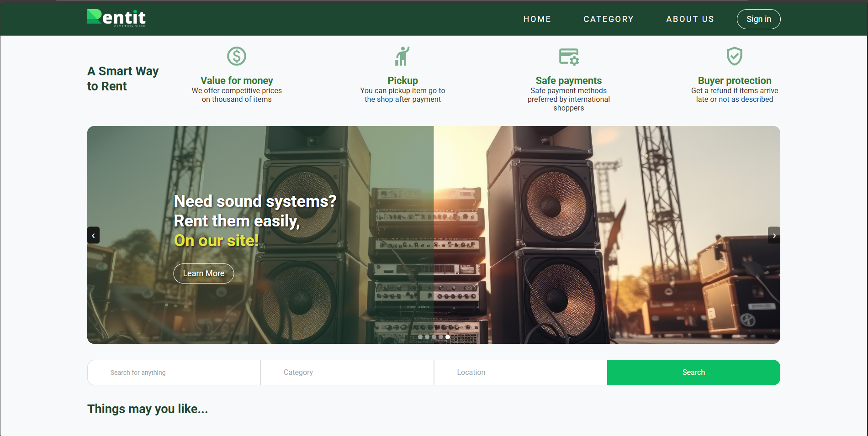Focus the Search for anything field
The image size is (868, 436).
pyautogui.click(x=174, y=373)
